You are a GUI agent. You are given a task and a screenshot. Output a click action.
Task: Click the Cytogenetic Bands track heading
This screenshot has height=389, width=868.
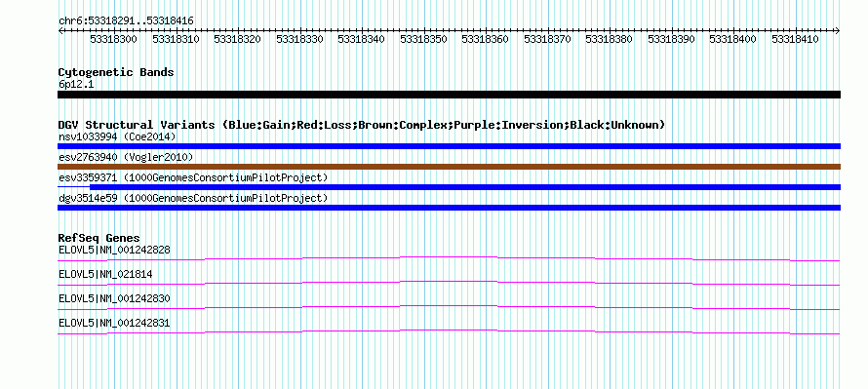pyautogui.click(x=116, y=72)
